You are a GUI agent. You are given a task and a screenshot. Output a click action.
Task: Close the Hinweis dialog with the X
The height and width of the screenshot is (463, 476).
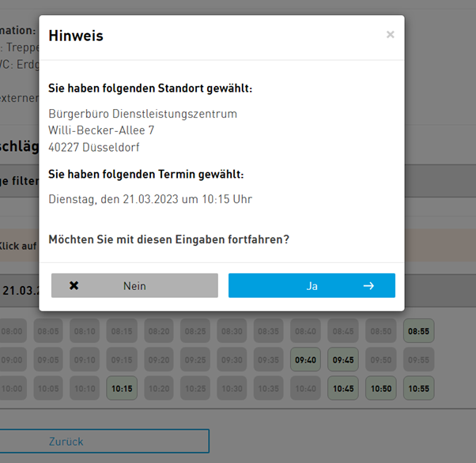click(390, 35)
